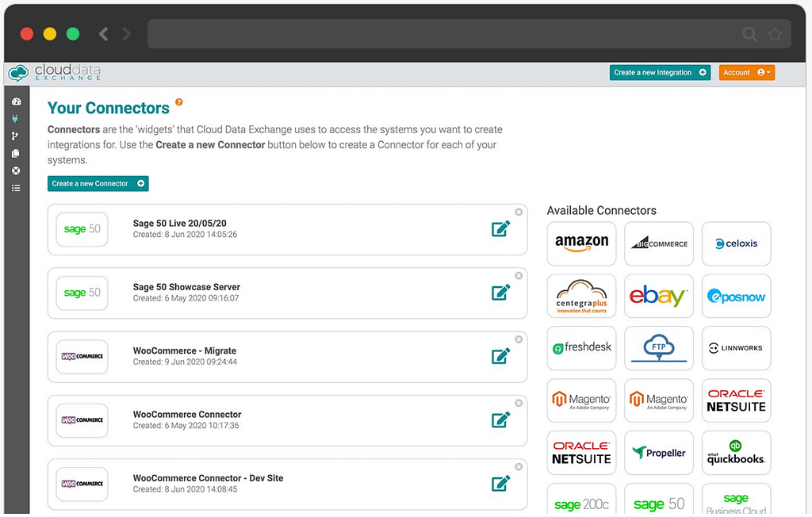Edit the WooCommerce Connector - Dev Site entry
The width and height of the screenshot is (812, 517).
click(x=501, y=484)
